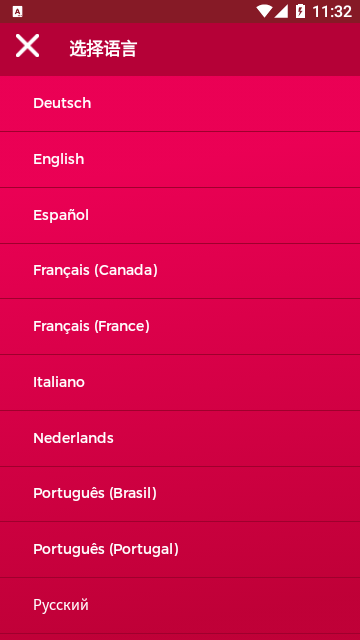The image size is (360, 640).
Task: Select Français (Canada) option
Action: tap(180, 271)
